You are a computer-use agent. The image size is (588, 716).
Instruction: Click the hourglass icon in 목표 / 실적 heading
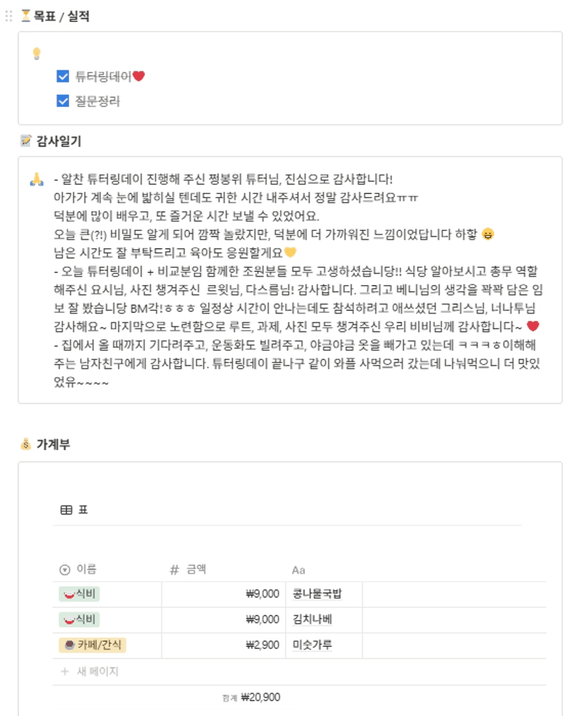tap(26, 16)
